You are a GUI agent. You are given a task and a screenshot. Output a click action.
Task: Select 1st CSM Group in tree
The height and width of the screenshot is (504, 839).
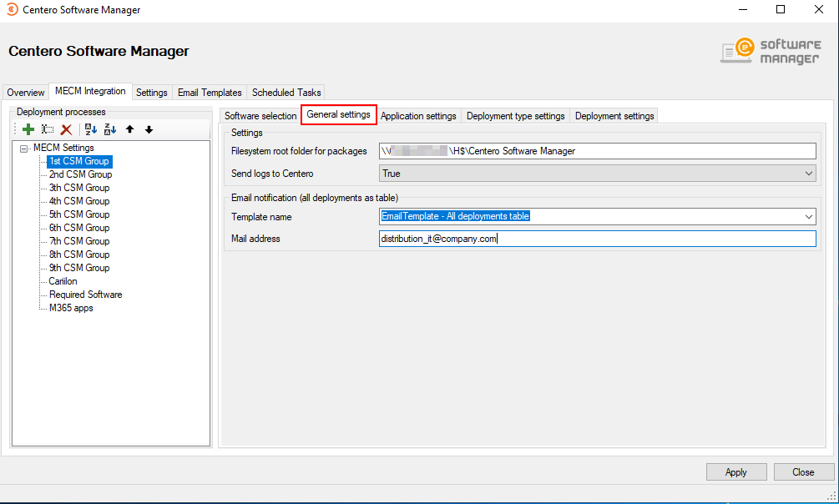[79, 161]
